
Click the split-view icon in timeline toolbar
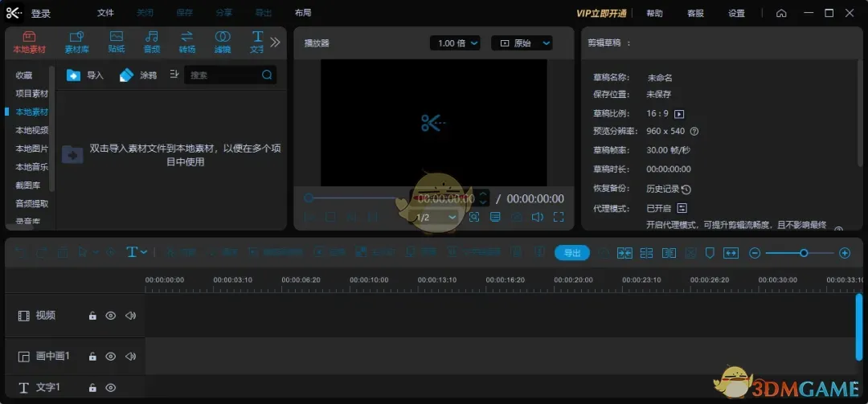click(669, 253)
